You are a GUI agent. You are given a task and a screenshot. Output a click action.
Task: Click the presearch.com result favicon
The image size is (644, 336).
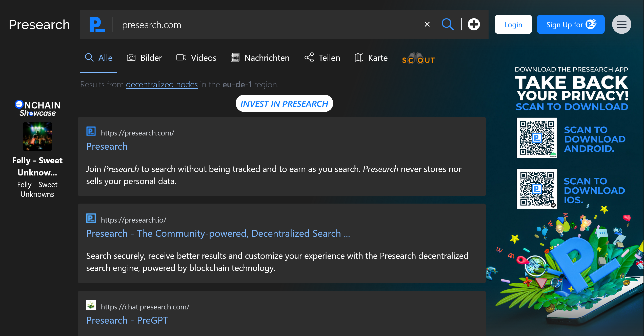click(91, 131)
